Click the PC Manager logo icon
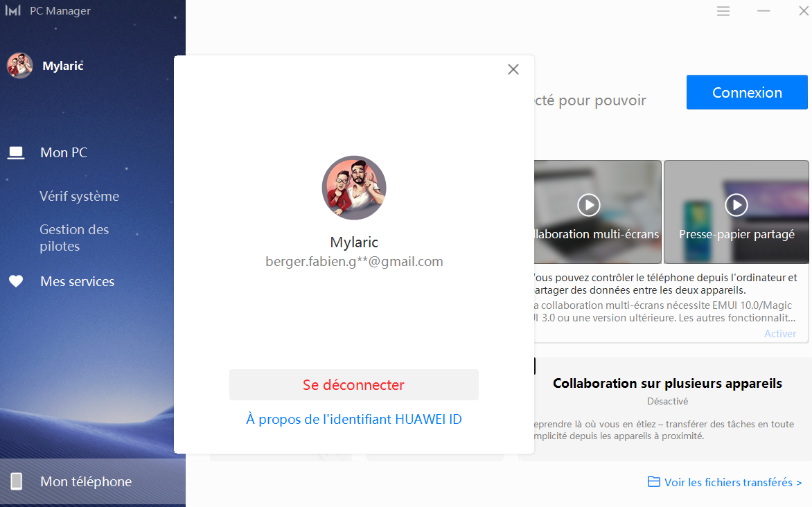 pos(14,10)
